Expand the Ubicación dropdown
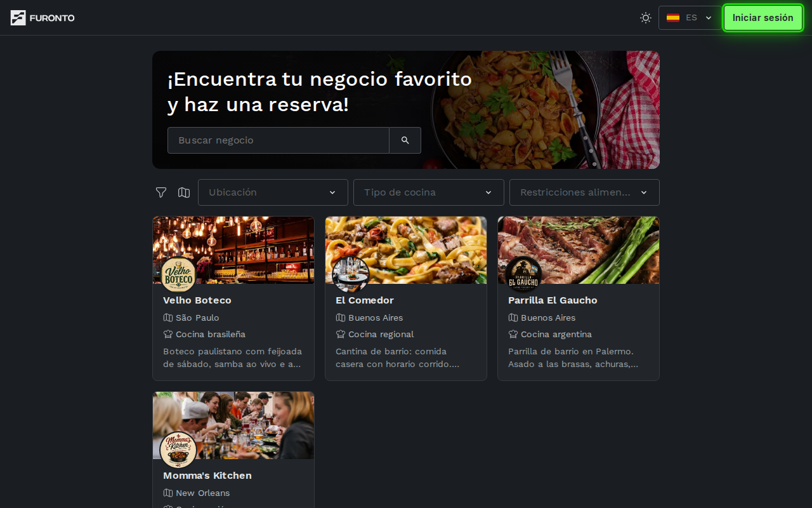The height and width of the screenshot is (508, 812). (x=273, y=192)
